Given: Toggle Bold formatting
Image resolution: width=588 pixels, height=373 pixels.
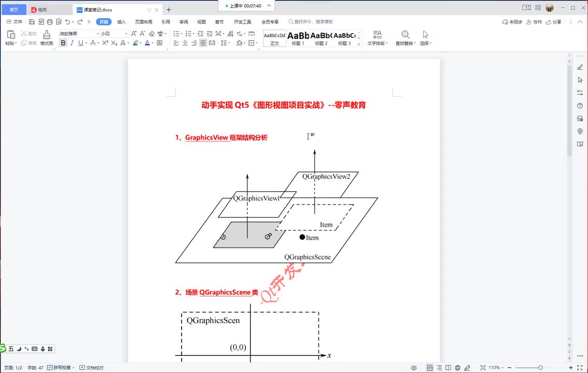Looking at the screenshot, I should coord(63,43).
